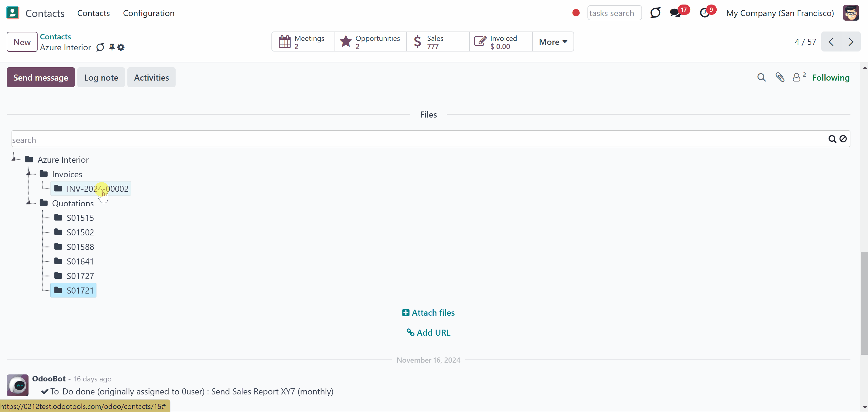Open the speech-bubble icon beside tasks search
868x412 pixels.
point(655,13)
